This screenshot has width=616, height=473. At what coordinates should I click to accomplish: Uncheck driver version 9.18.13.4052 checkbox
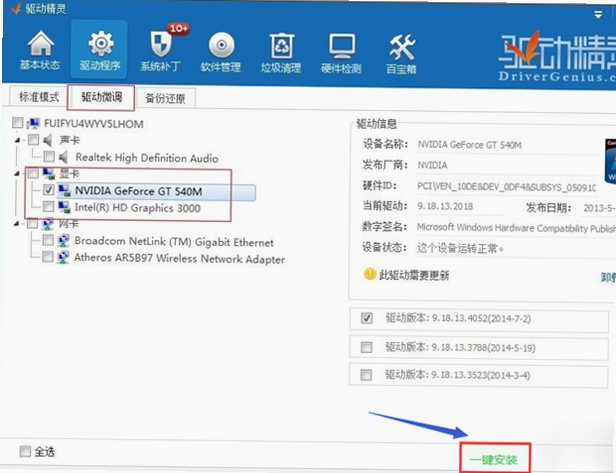pyautogui.click(x=367, y=318)
